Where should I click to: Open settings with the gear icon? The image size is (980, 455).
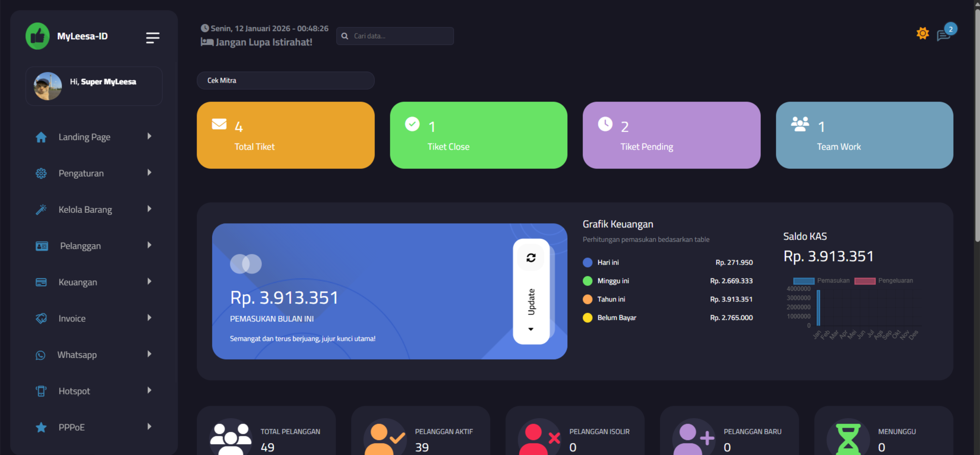click(x=922, y=33)
